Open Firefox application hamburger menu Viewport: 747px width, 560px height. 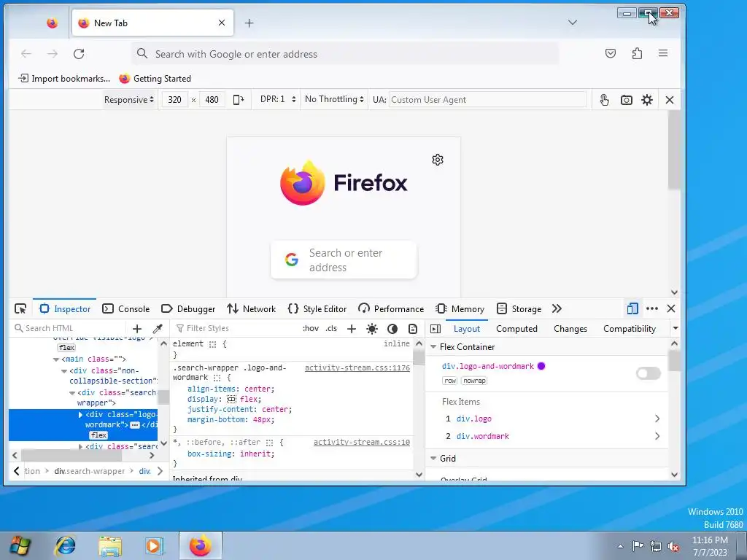(x=662, y=53)
